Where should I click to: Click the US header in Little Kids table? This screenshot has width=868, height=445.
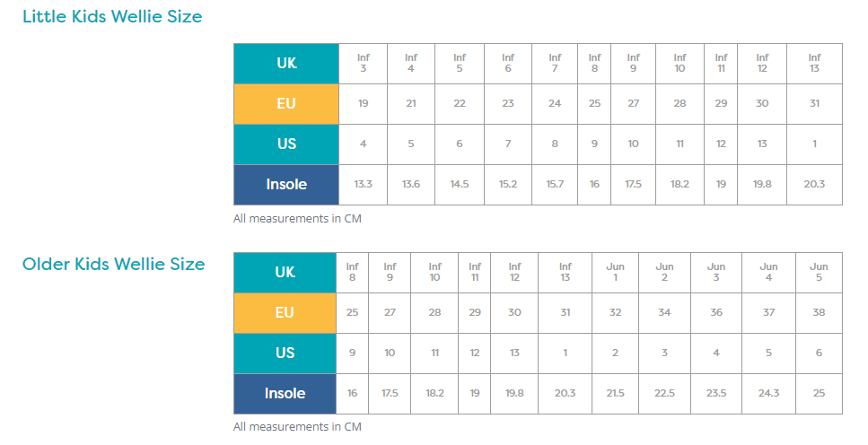286,144
